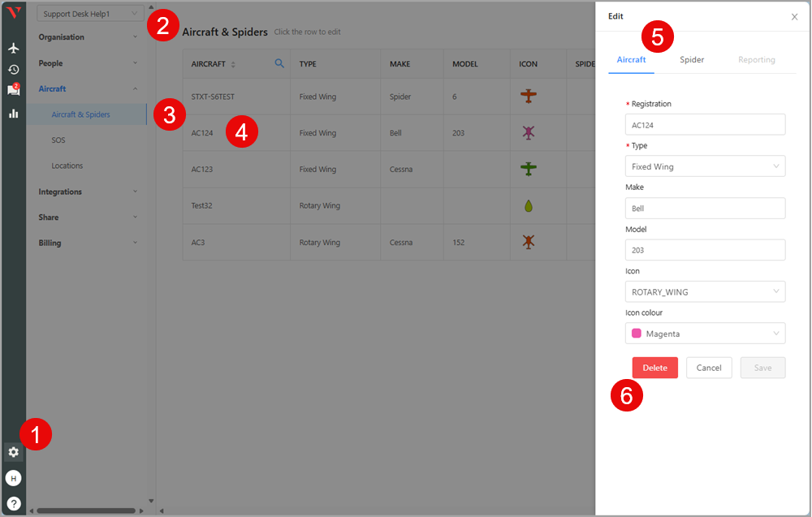Click the user avatar H icon

pyautogui.click(x=13, y=479)
